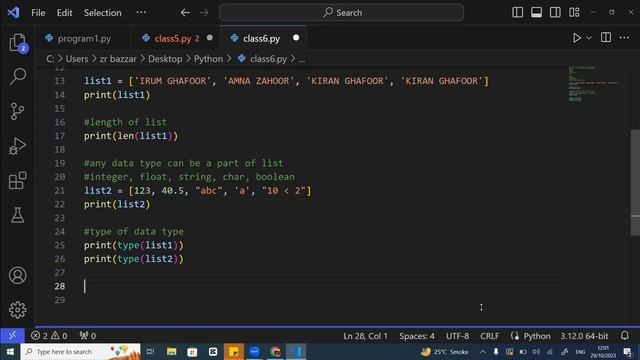
Task: Expand the breadcrumb trailing ellipsis
Action: coord(301,59)
